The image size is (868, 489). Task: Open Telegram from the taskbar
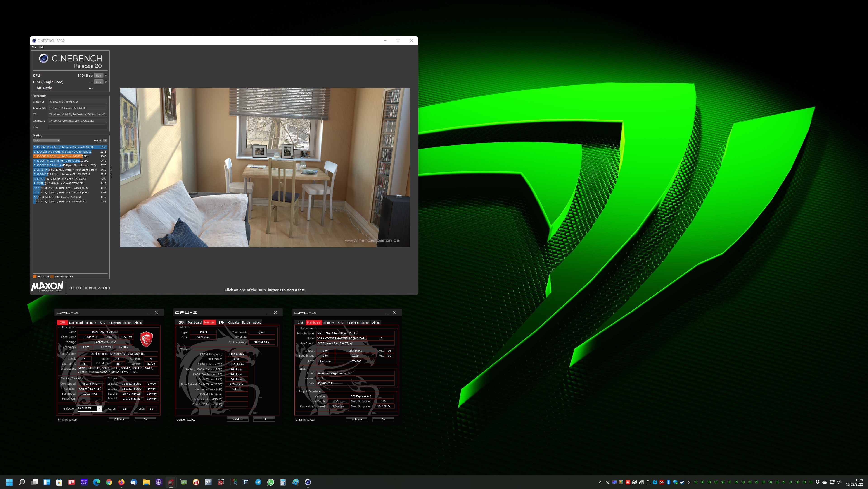[x=258, y=482]
